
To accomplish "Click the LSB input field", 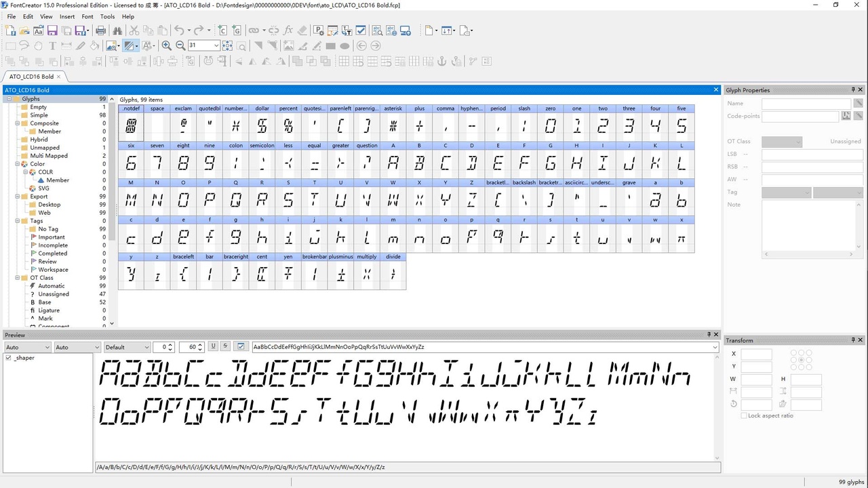I will (812, 155).
